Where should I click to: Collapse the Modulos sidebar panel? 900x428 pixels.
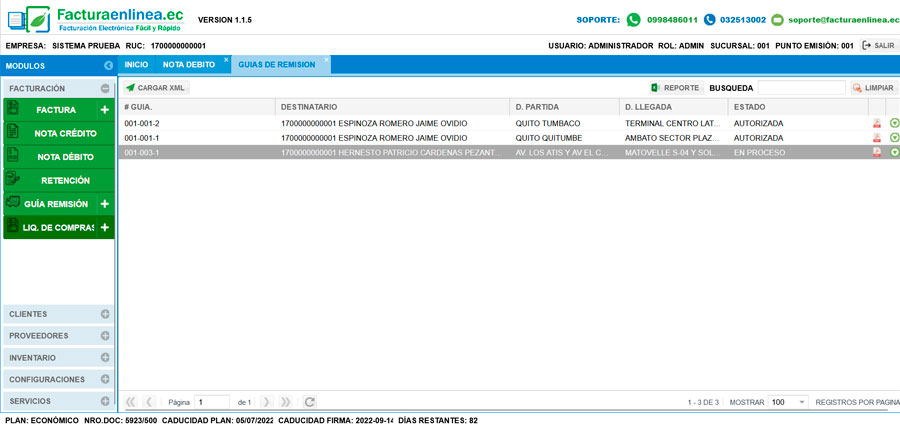108,65
